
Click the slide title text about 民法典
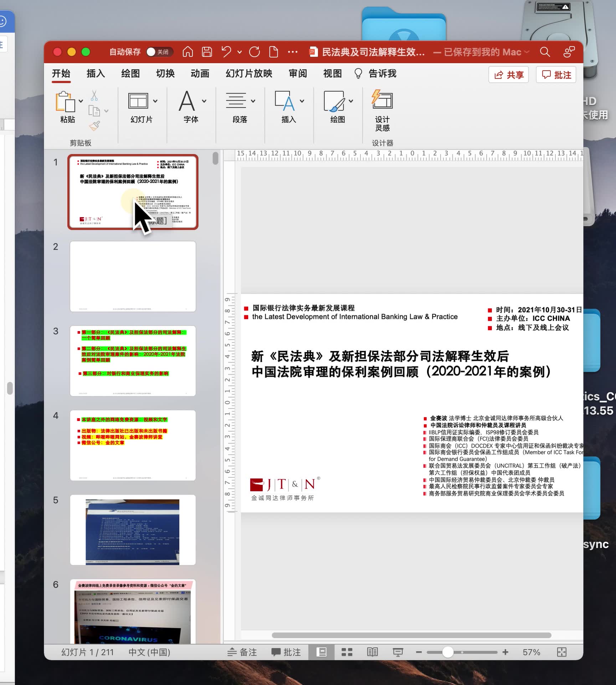tap(402, 364)
